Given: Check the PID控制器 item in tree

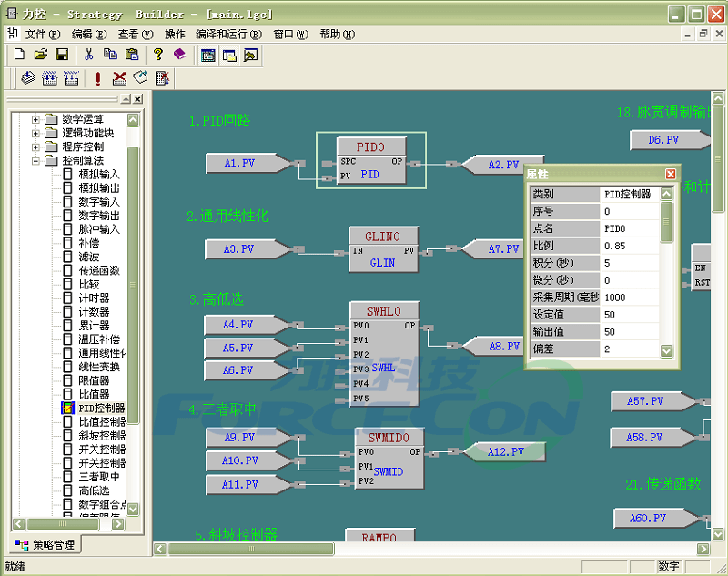Looking at the screenshot, I should point(67,409).
